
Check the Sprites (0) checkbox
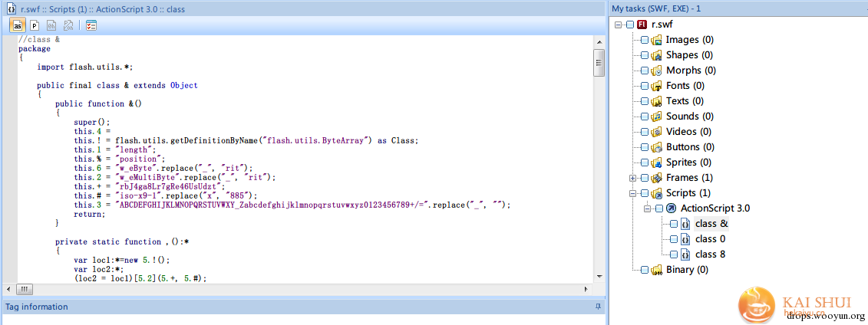645,162
